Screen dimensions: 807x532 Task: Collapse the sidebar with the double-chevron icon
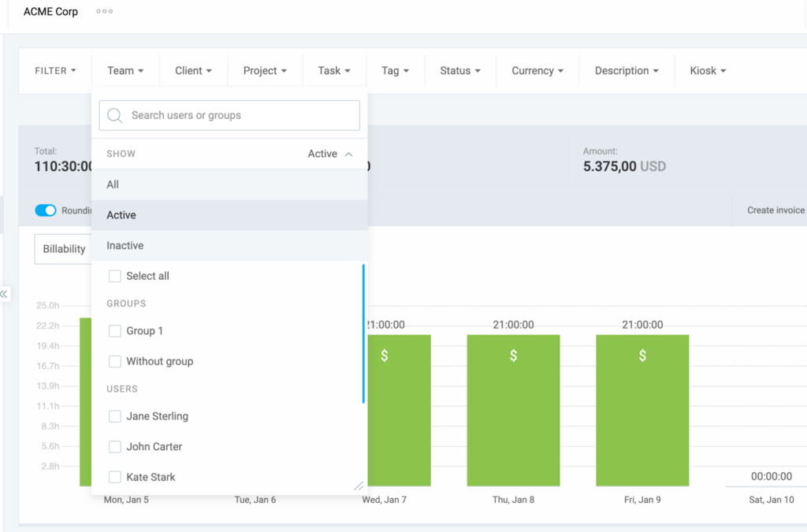4,294
